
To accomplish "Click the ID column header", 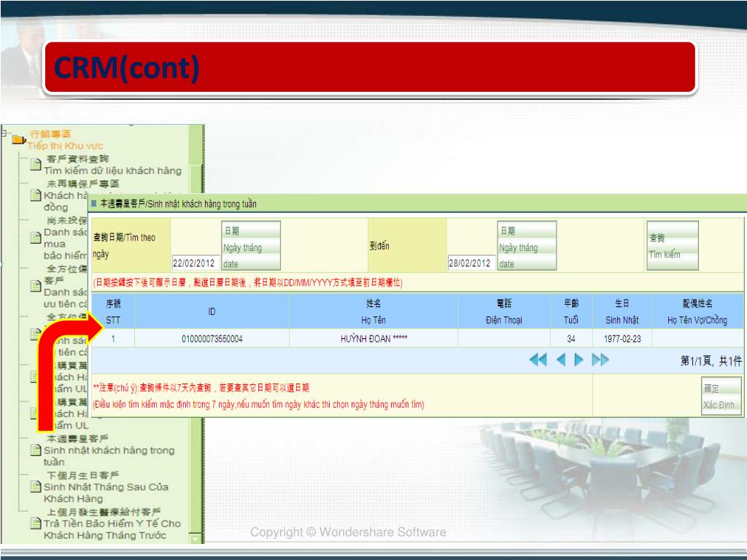I will click(212, 311).
